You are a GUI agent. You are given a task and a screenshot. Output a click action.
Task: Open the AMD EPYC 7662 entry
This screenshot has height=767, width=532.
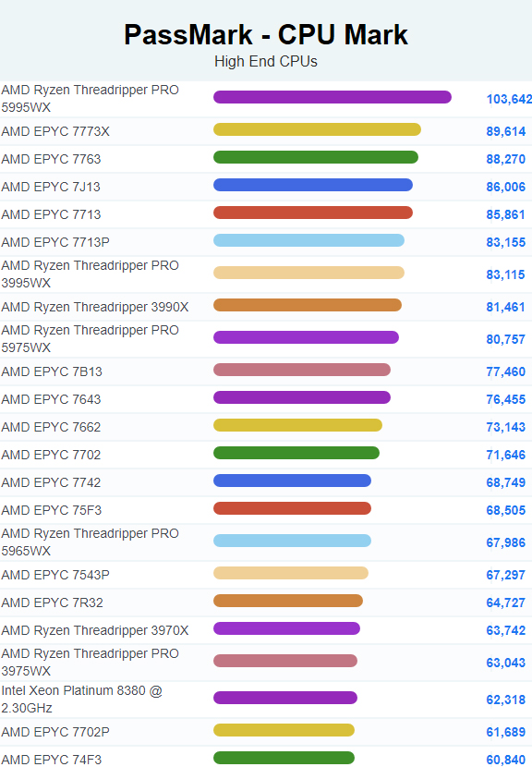[x=51, y=427]
